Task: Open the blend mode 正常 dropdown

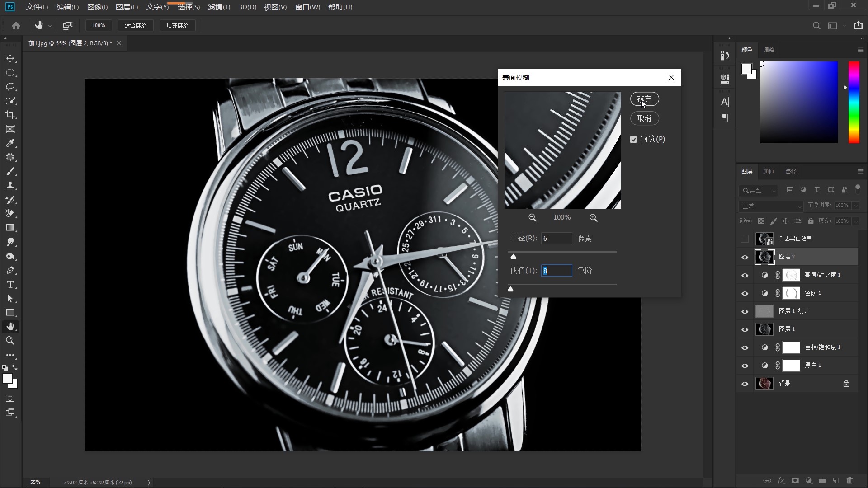Action: coord(771,206)
